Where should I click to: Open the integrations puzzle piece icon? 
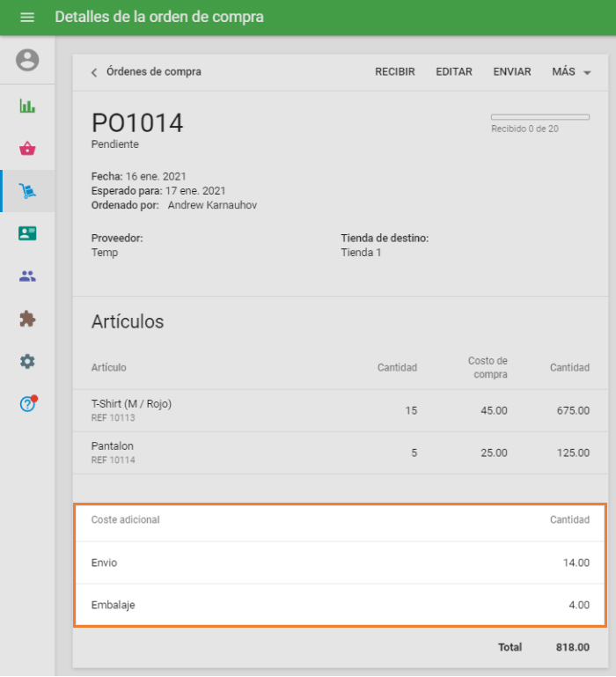[27, 319]
